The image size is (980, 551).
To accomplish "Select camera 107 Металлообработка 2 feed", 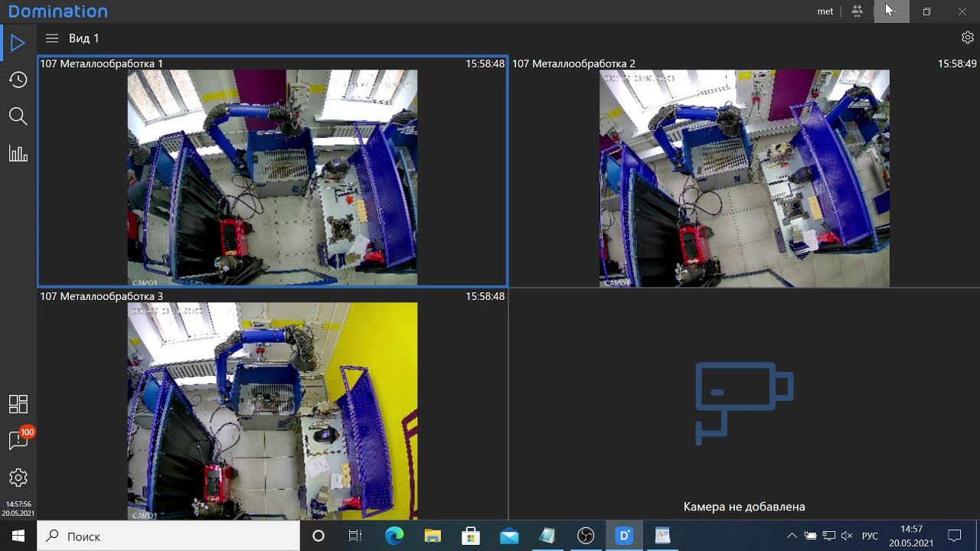I will point(744,178).
